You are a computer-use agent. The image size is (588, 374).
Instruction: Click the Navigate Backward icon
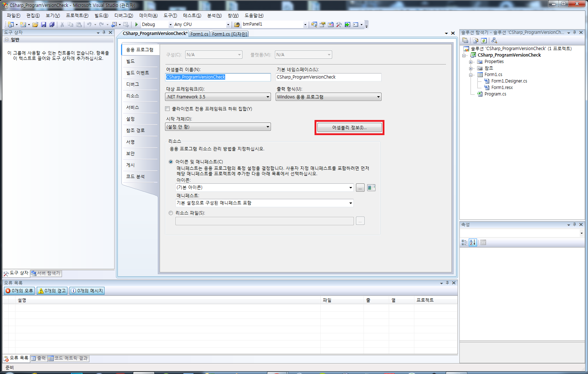(x=114, y=25)
